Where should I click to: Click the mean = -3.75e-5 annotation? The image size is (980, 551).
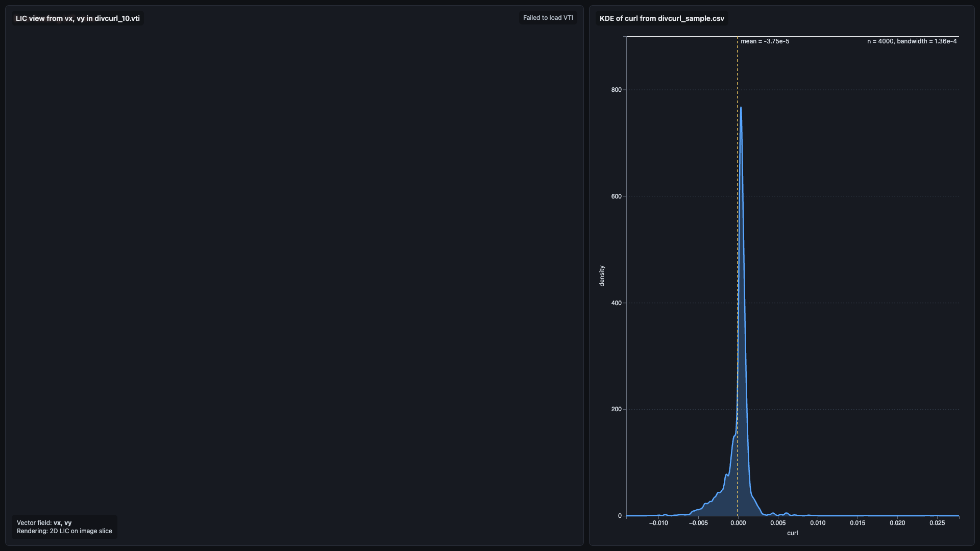tap(765, 41)
